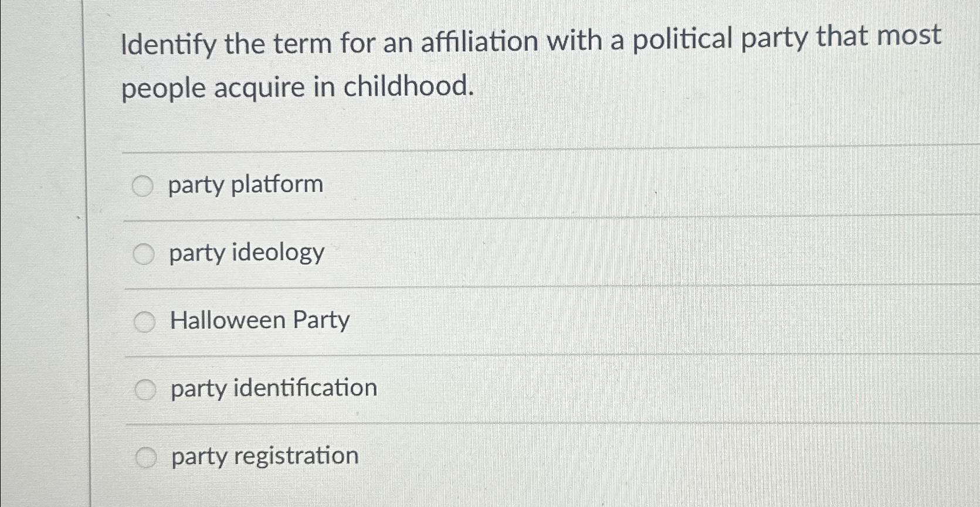Select the party ideology radio button

pyautogui.click(x=143, y=254)
